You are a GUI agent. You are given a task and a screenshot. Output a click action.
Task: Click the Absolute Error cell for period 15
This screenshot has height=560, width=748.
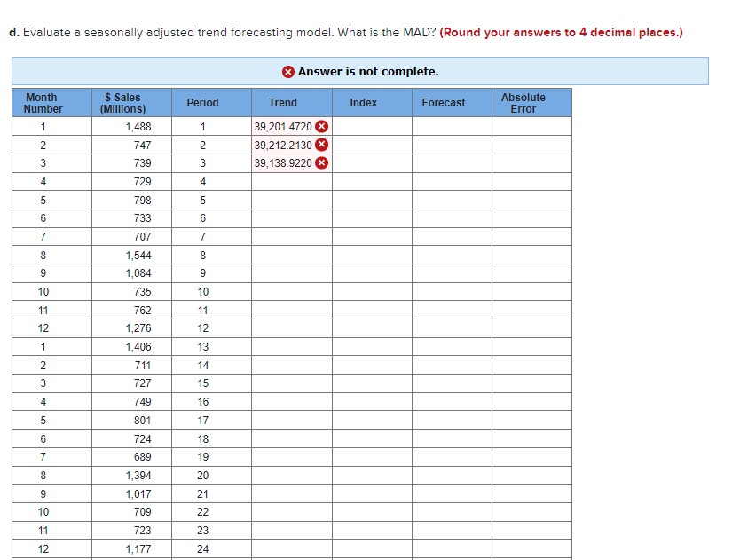point(531,383)
